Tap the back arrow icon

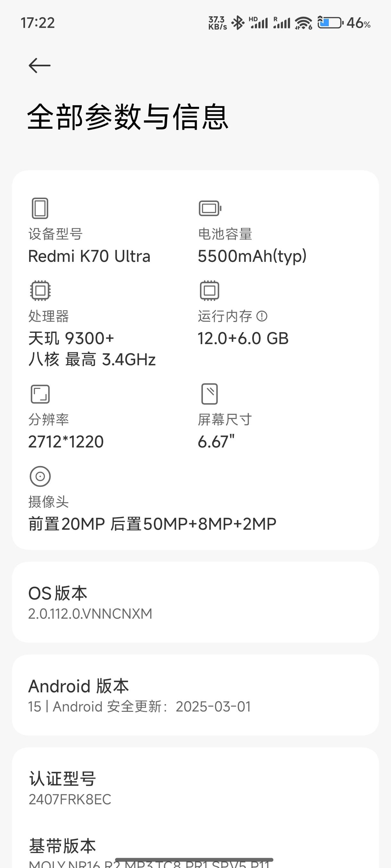(x=39, y=65)
